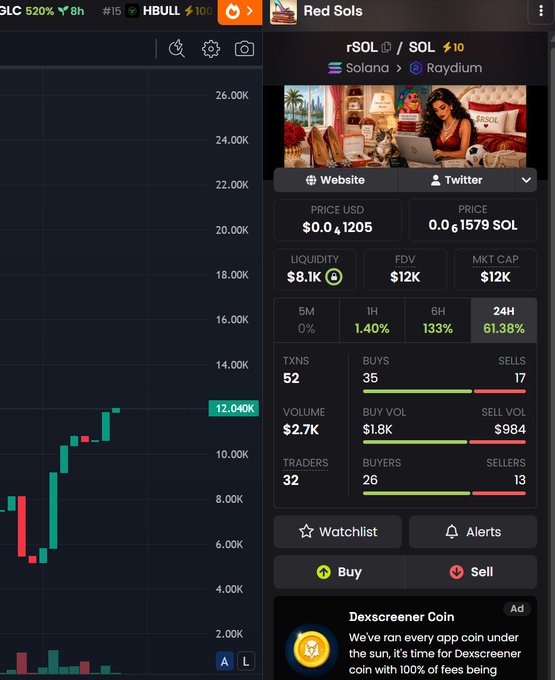Click the Dexscreener Coin ad icon
Viewport: 555px width, 680px height.
(x=311, y=650)
